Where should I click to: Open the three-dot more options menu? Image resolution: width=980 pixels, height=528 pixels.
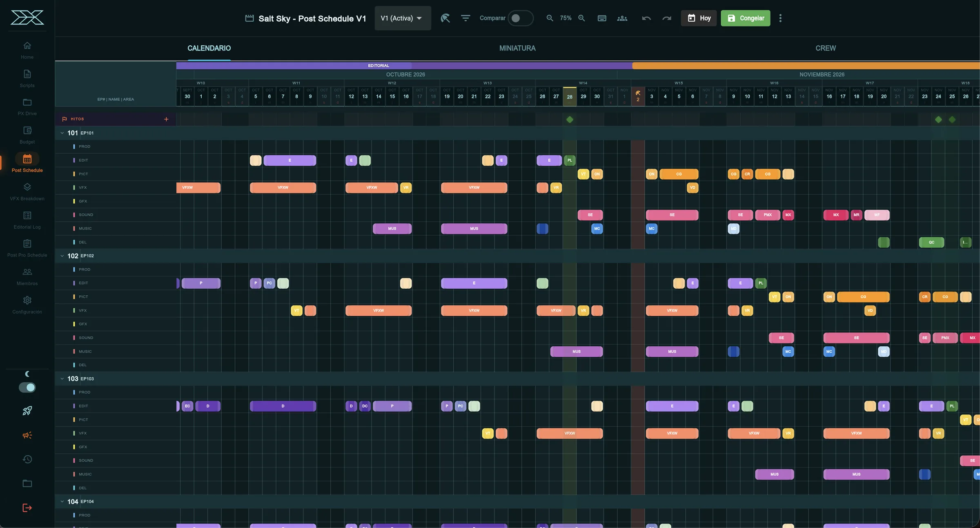(x=780, y=18)
